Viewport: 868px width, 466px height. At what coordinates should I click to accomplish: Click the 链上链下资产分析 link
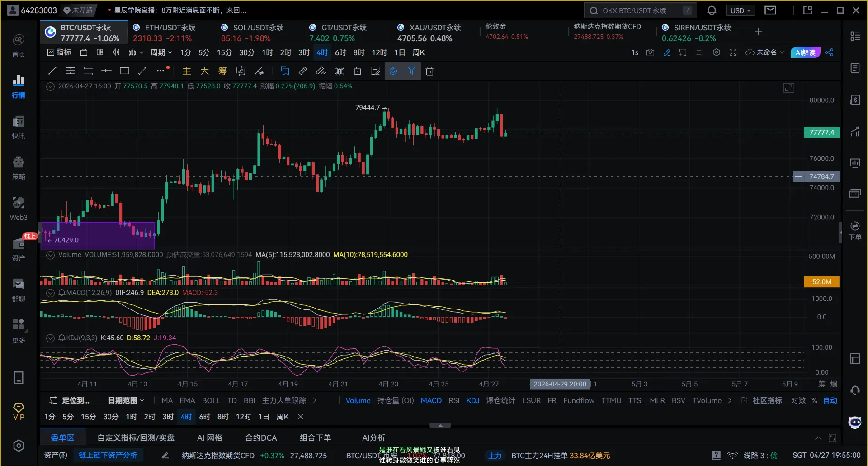click(x=108, y=455)
